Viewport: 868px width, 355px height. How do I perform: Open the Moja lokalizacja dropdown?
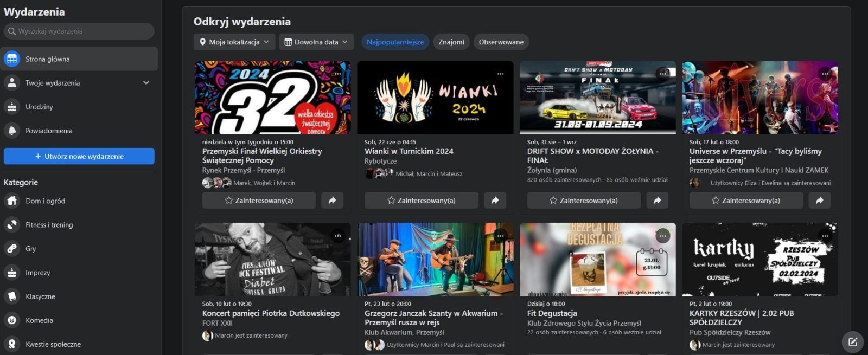pos(234,42)
